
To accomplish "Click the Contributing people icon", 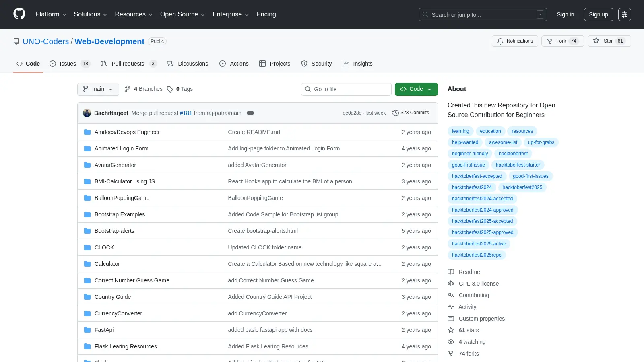I will point(451,295).
